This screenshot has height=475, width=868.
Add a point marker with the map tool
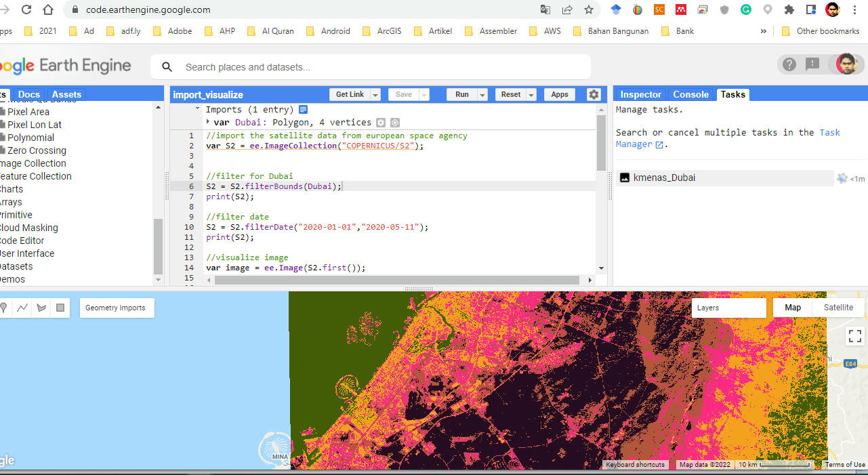(4, 308)
